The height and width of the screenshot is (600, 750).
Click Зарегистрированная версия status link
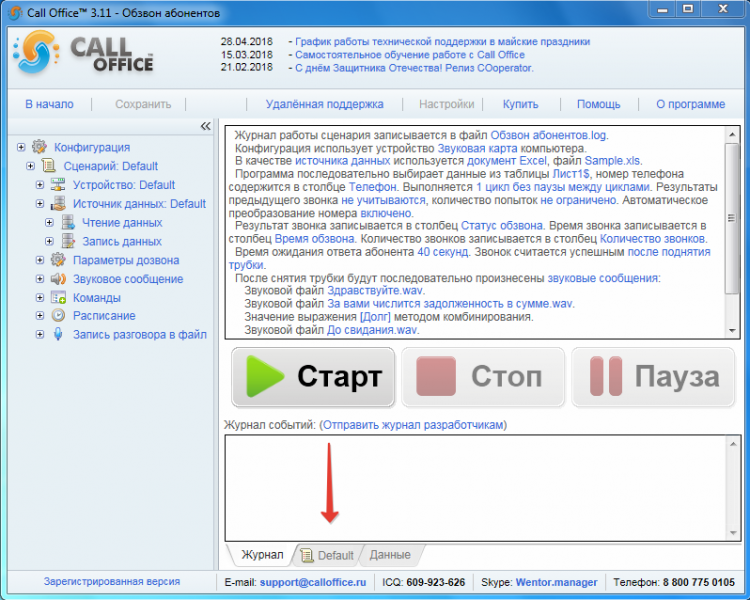[112, 582]
